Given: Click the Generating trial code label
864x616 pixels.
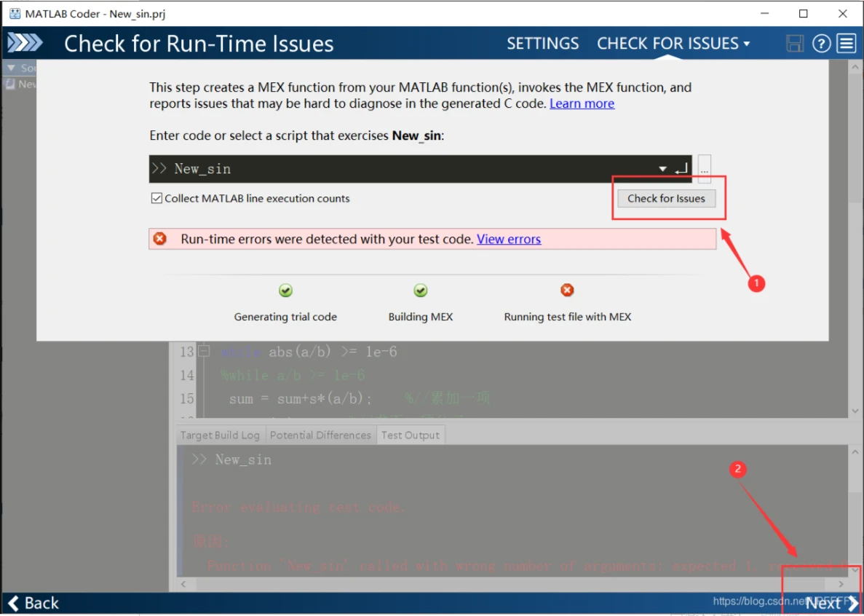Looking at the screenshot, I should [x=285, y=317].
